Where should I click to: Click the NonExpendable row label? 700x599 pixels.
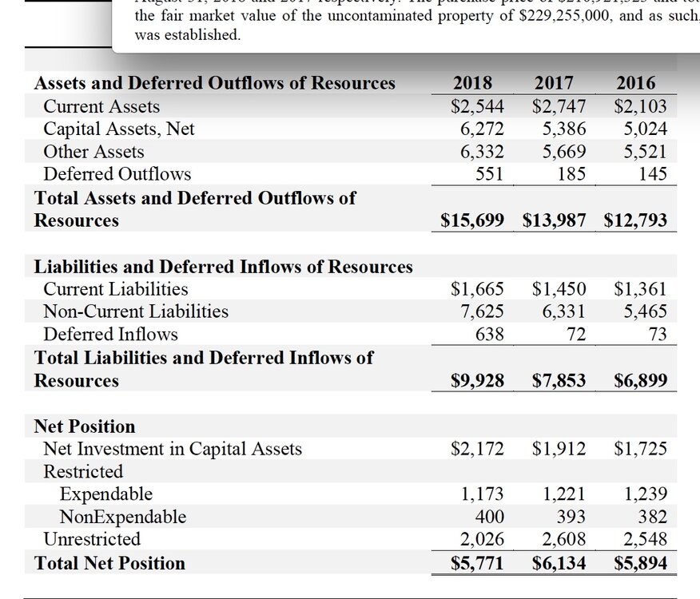[123, 517]
